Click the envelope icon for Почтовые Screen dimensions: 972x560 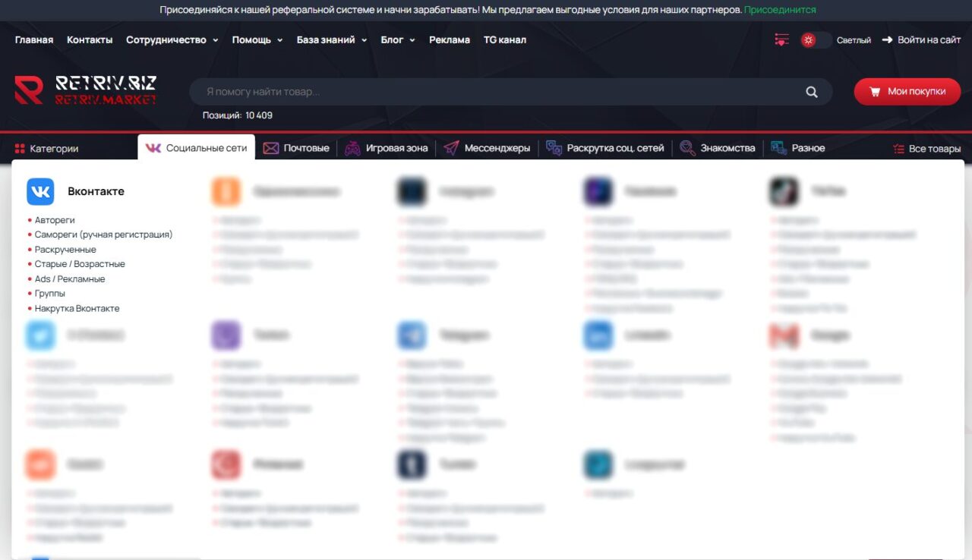(271, 149)
